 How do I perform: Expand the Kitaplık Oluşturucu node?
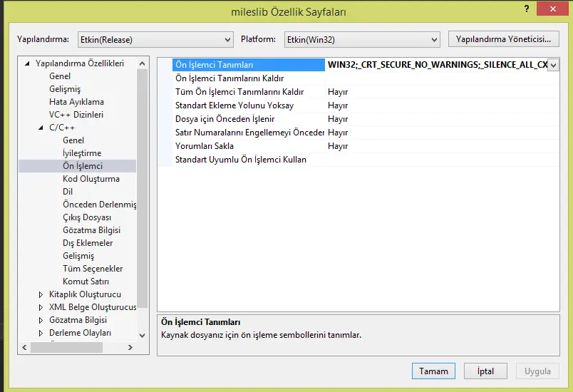pyautogui.click(x=41, y=294)
